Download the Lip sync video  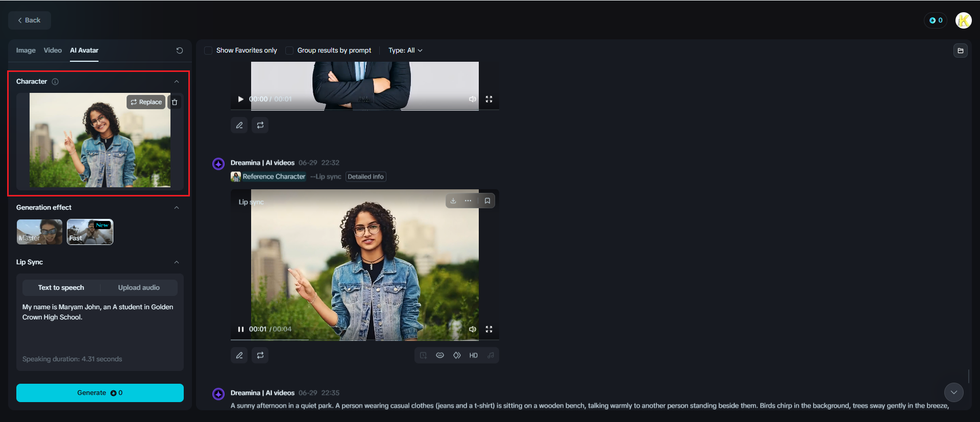tap(453, 201)
